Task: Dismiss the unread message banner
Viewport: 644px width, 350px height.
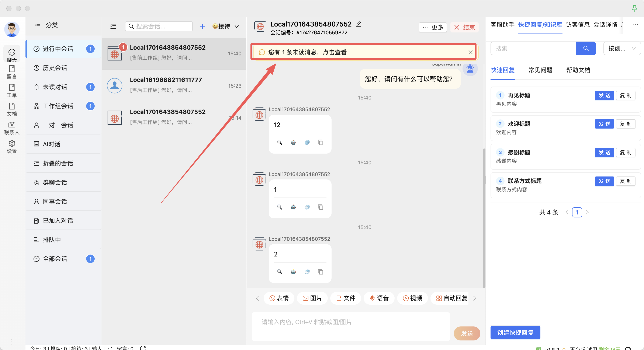Action: [470, 52]
